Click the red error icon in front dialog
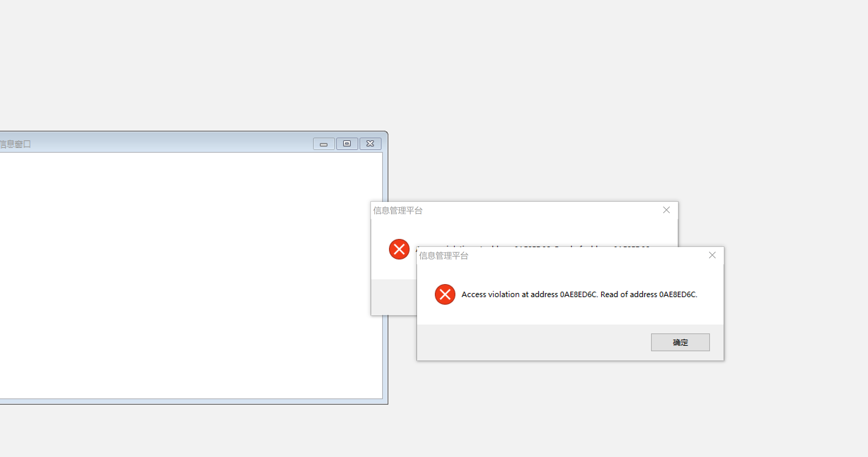Image resolution: width=868 pixels, height=457 pixels. click(x=445, y=294)
